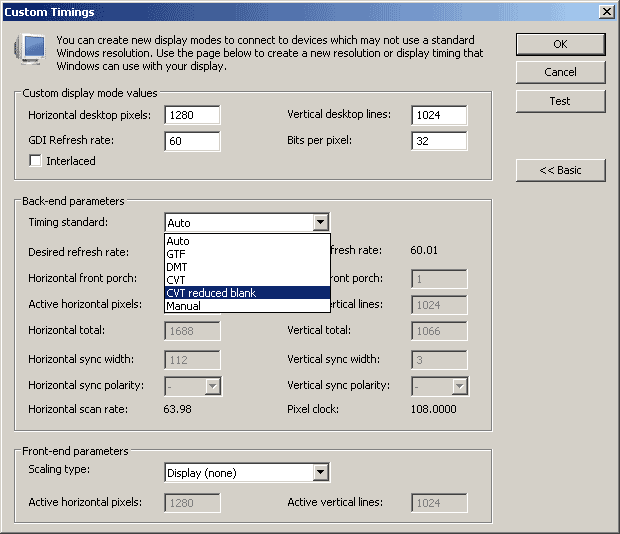Image resolution: width=620 pixels, height=534 pixels.
Task: Click the monitor icon beside the description
Action: coord(30,49)
